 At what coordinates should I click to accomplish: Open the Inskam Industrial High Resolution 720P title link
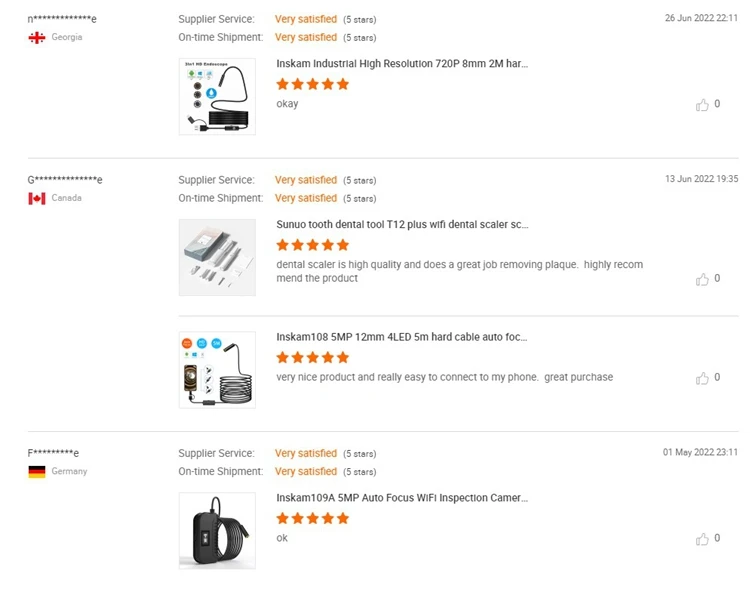click(x=402, y=64)
